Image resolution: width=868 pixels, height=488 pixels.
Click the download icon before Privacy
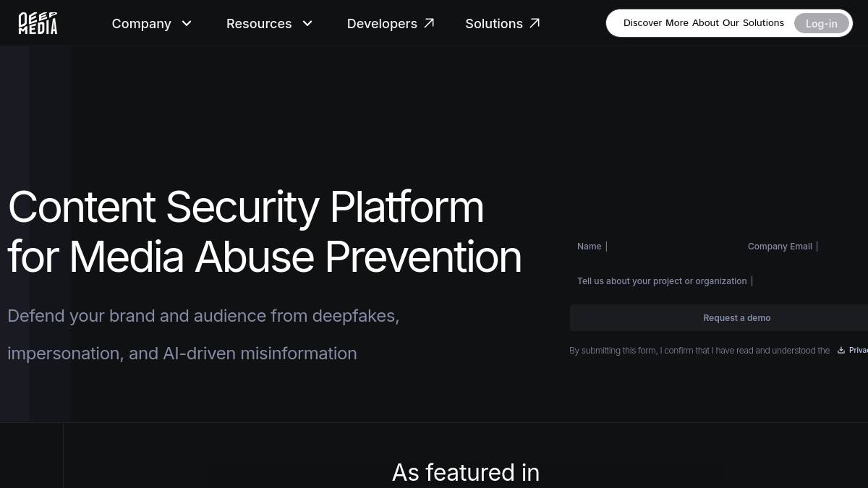pyautogui.click(x=841, y=351)
